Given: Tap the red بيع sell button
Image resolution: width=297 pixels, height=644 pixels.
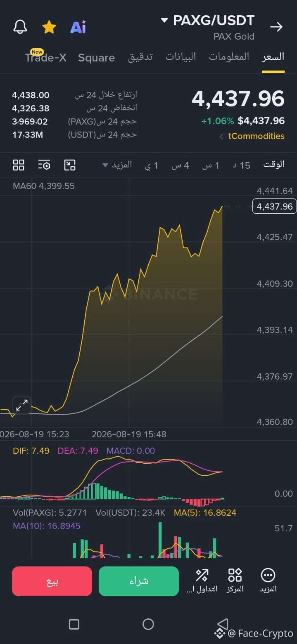Looking at the screenshot, I should coord(52,581).
